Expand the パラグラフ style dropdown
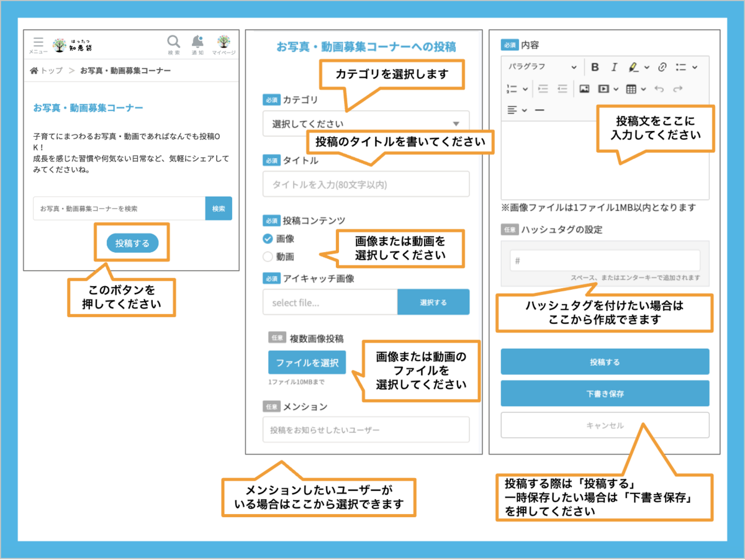Screen dimensions: 745x560 pos(542,67)
